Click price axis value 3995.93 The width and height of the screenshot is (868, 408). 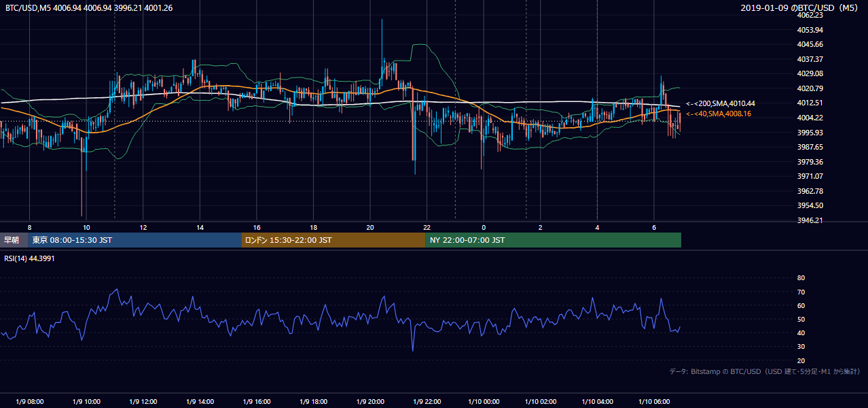click(810, 133)
